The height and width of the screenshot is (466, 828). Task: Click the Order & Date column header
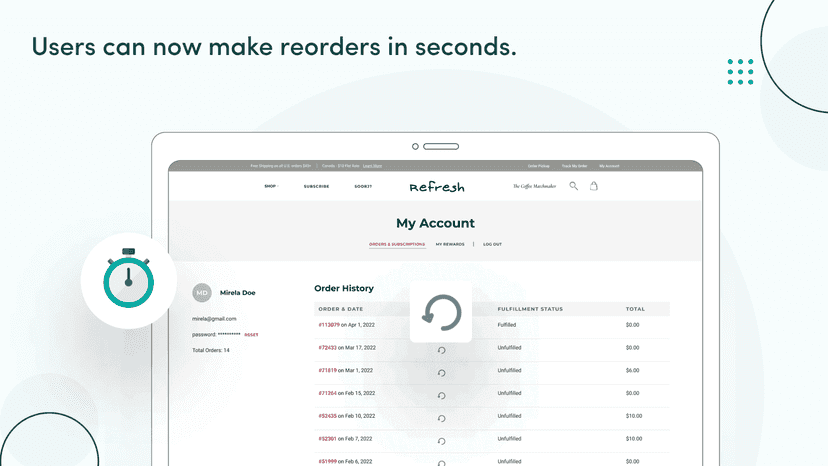pyautogui.click(x=341, y=309)
